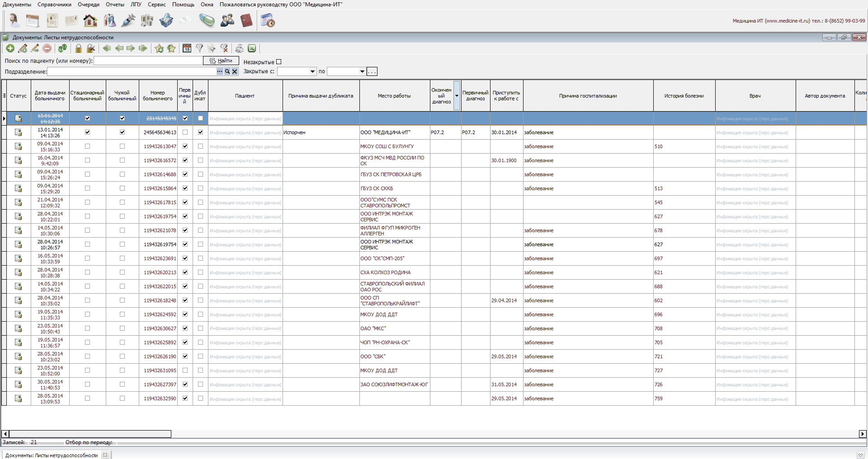Open the operator with headset icon
This screenshot has width=868, height=459.
14,20
